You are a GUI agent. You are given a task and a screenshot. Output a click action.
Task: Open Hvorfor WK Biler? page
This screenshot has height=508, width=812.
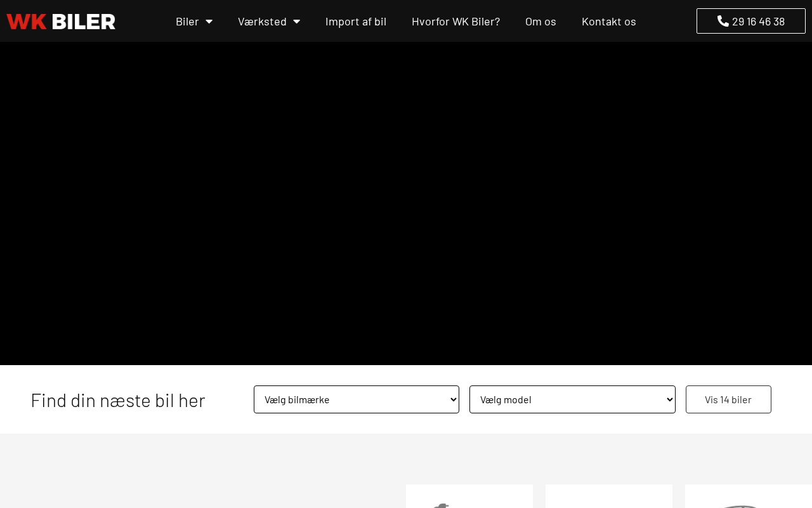tap(455, 22)
